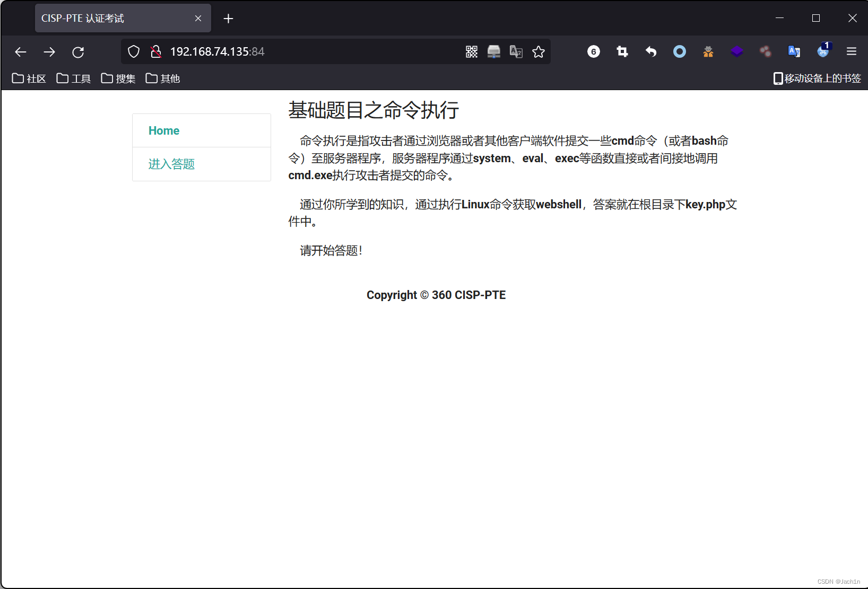This screenshot has height=589, width=868.
Task: Open the 工具 bookmarks folder
Action: tap(74, 78)
